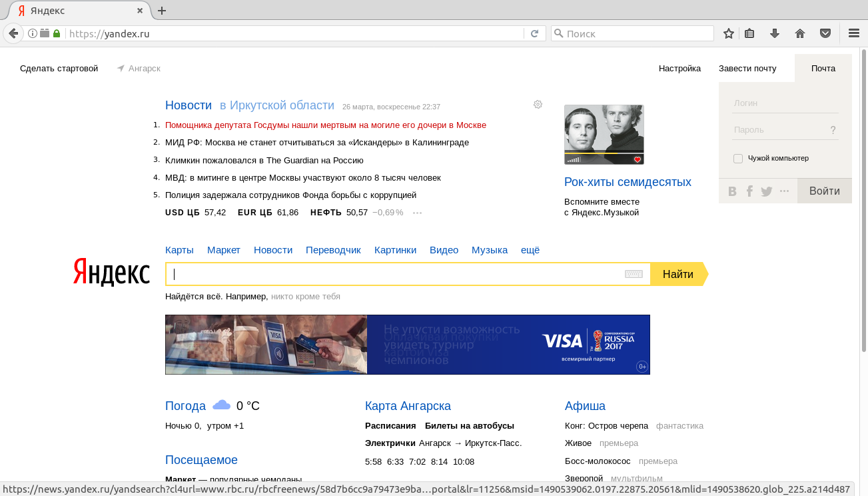868x496 pixels.
Task: Expand more rates via dots after НЕФТЬ
Action: (x=418, y=213)
